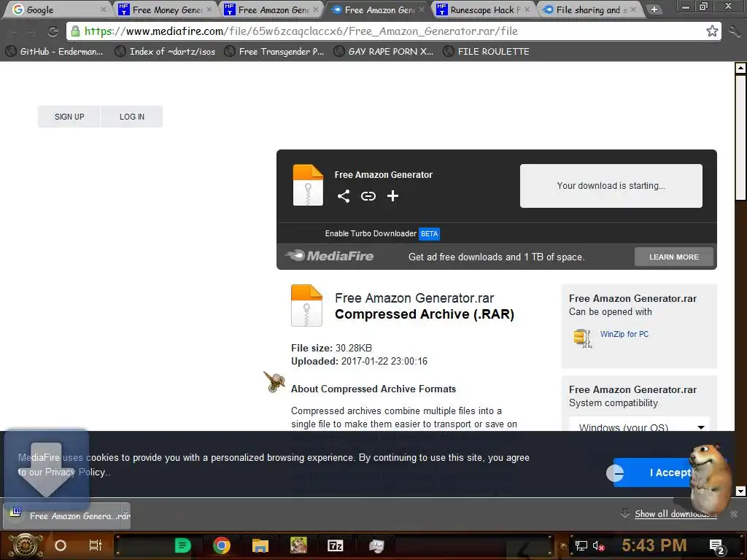Open Cortana circle icon on taskbar
This screenshot has width=747, height=560.
click(x=61, y=545)
